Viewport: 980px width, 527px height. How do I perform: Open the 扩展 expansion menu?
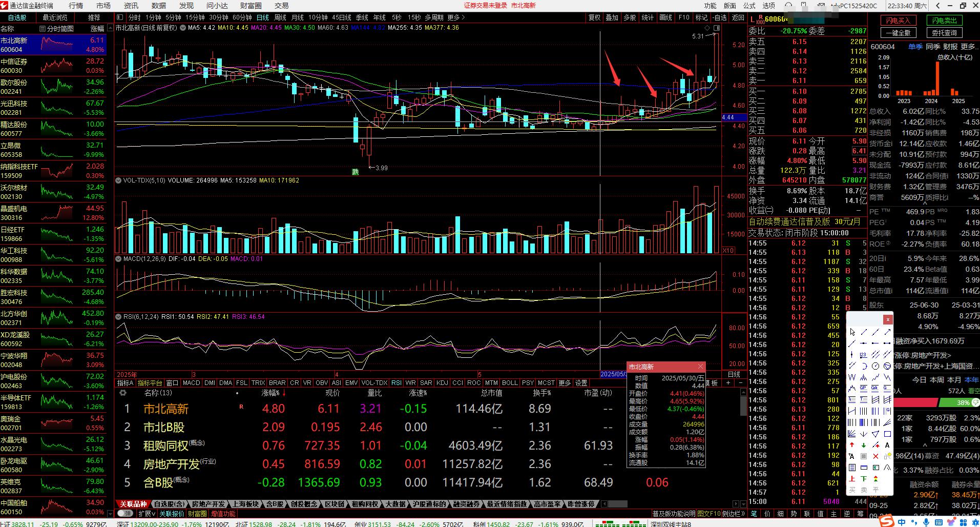click(147, 513)
